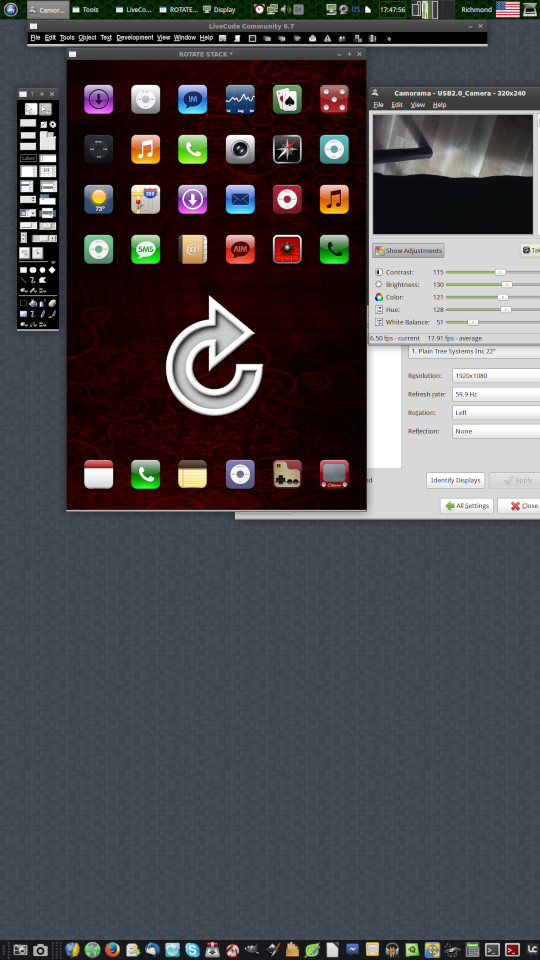This screenshot has width=540, height=960.
Task: Click the volume icon in the top panel
Action: 285,9
